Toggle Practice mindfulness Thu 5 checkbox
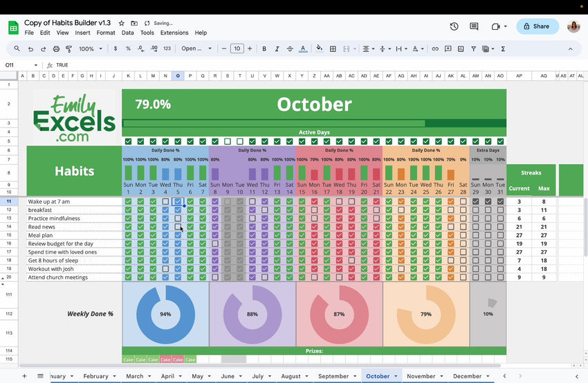 click(x=178, y=218)
